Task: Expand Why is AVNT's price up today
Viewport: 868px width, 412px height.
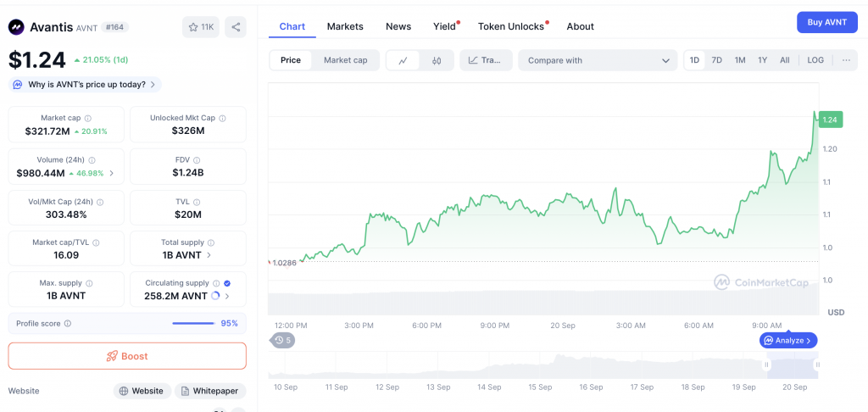Action: (86, 85)
